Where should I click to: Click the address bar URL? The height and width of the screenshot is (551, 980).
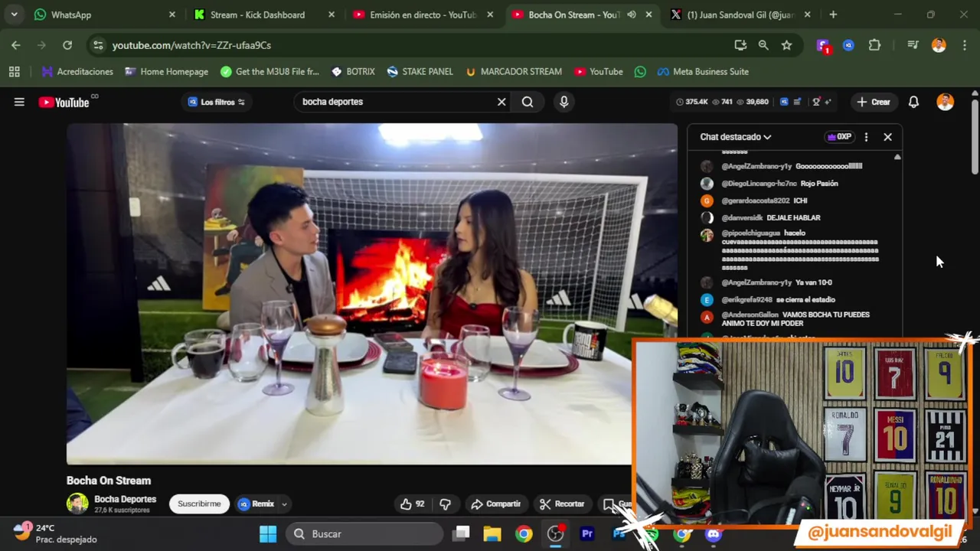(x=191, y=45)
